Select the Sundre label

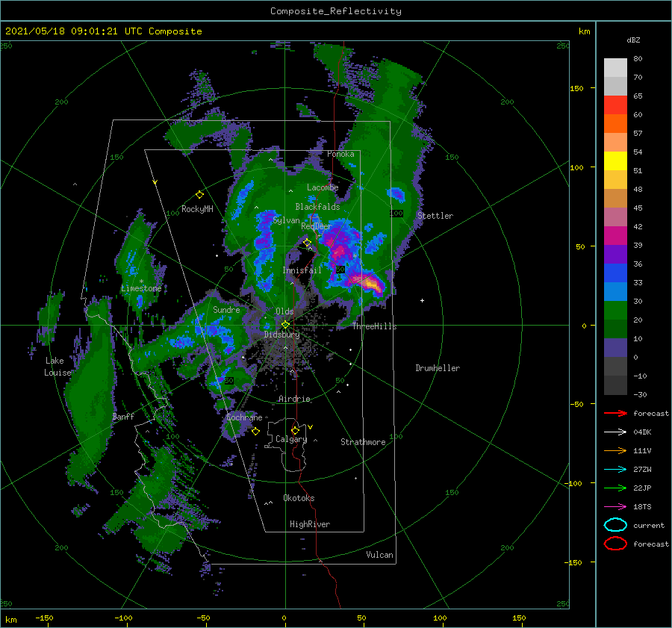[x=227, y=309]
